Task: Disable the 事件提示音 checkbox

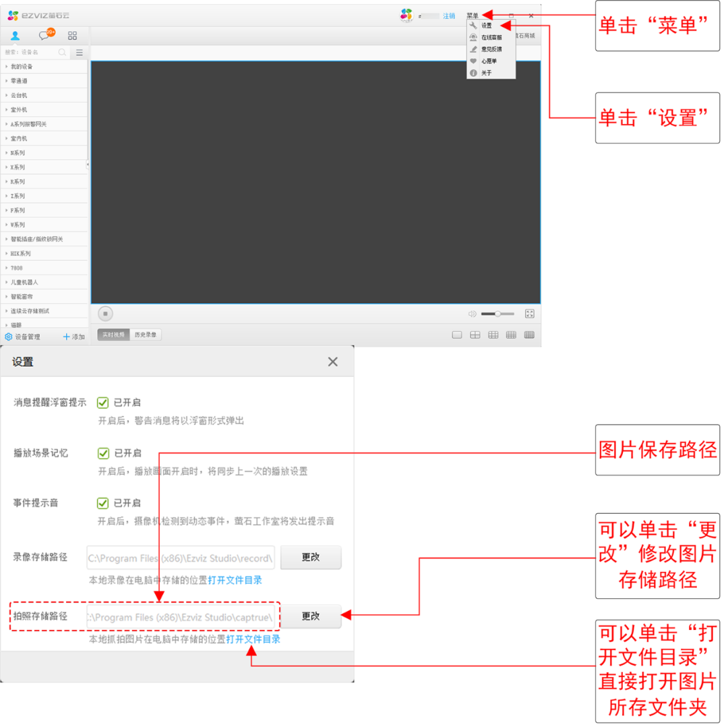Action: [x=103, y=503]
